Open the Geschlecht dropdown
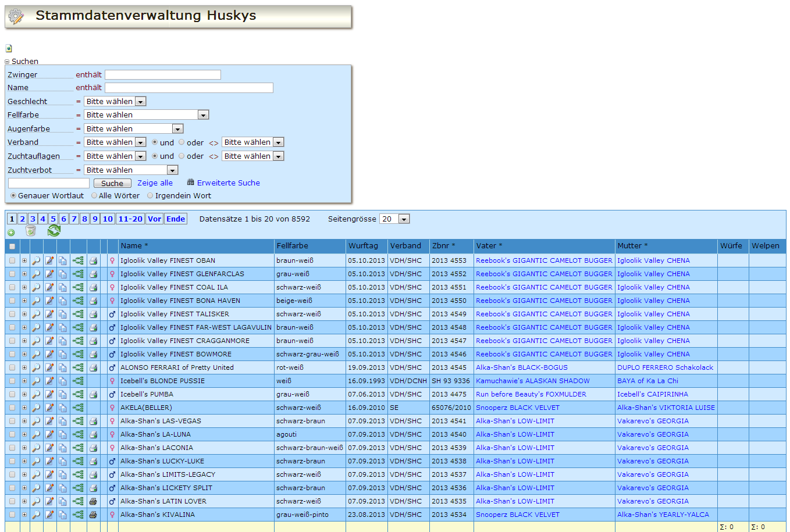The width and height of the screenshot is (790, 532). 115,101
